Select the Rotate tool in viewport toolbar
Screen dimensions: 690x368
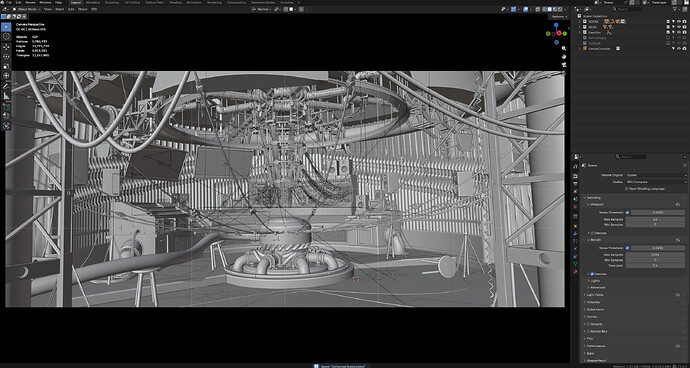(6, 56)
